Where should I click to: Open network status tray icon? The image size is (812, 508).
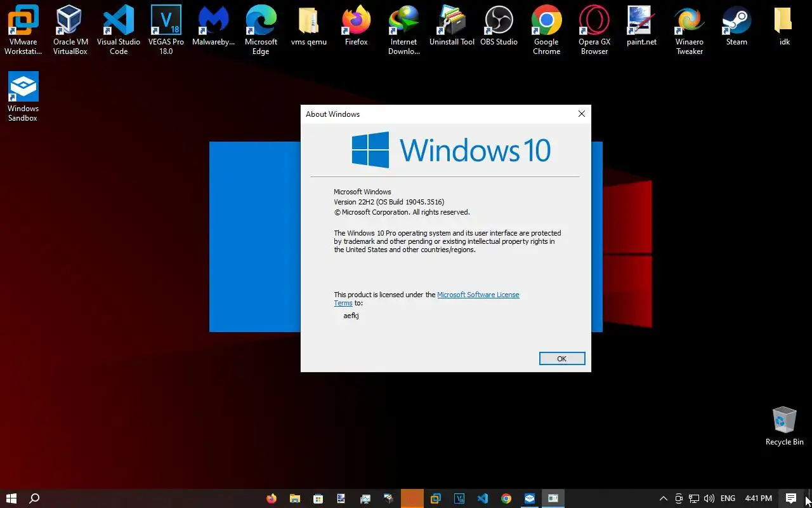[694, 498]
